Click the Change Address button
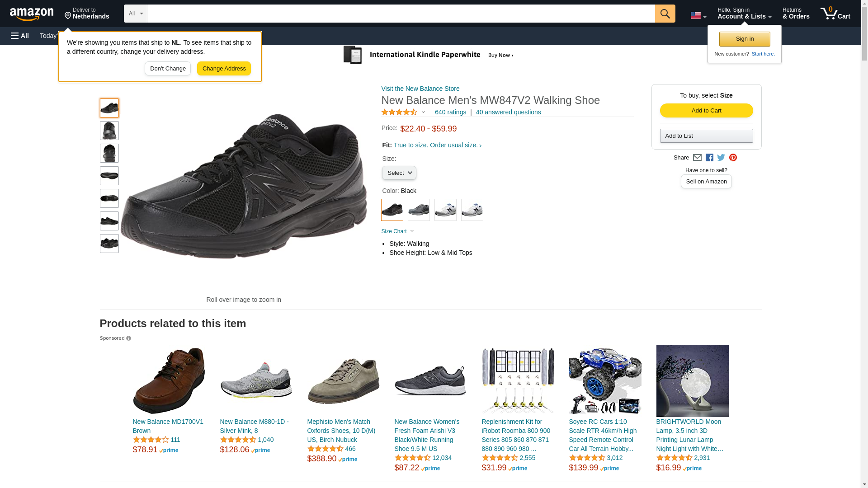 click(224, 69)
